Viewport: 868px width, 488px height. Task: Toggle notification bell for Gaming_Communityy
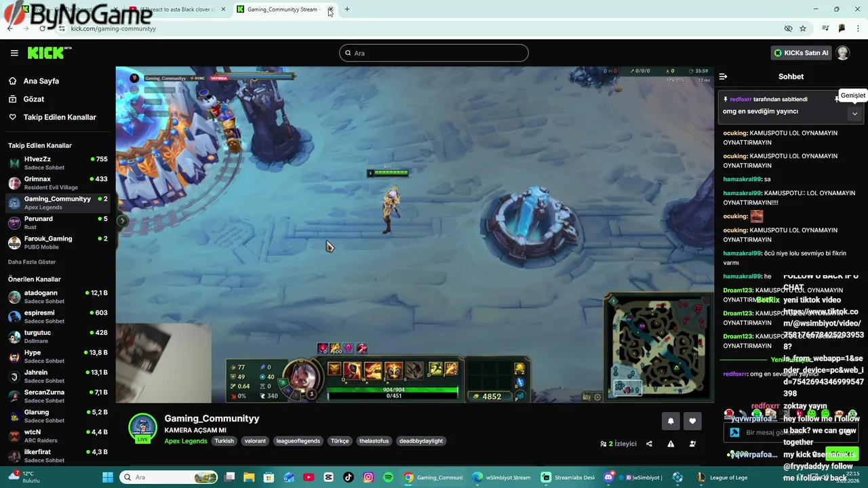coord(671,421)
